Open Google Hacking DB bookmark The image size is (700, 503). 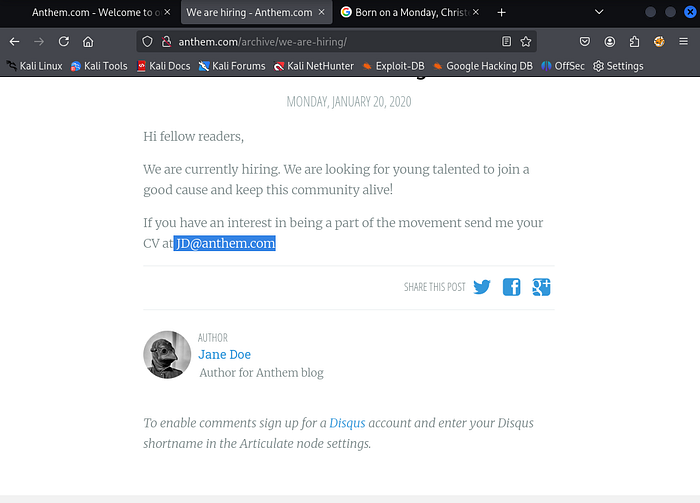pyautogui.click(x=483, y=66)
